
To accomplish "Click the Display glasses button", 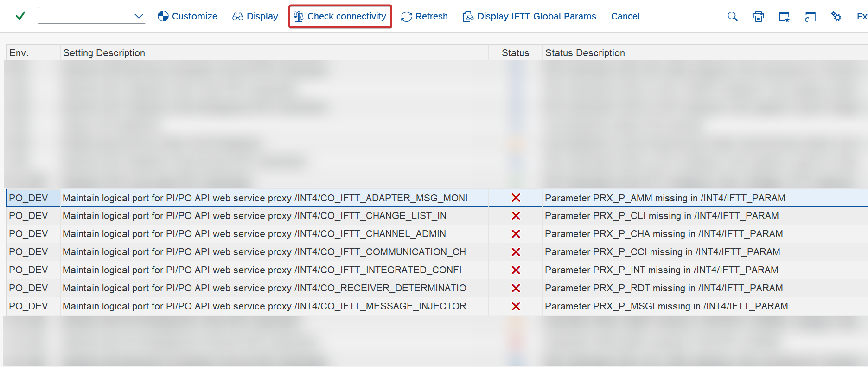I will click(x=255, y=16).
